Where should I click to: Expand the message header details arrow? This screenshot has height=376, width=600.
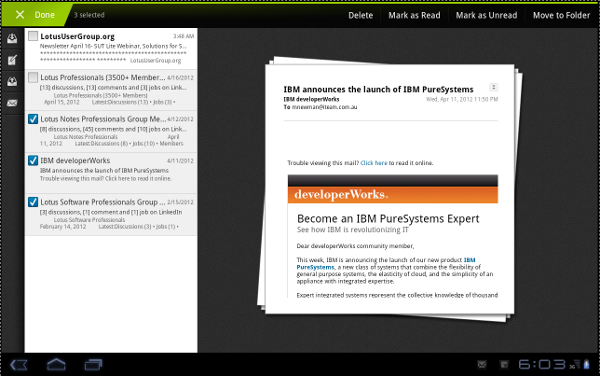tap(494, 87)
